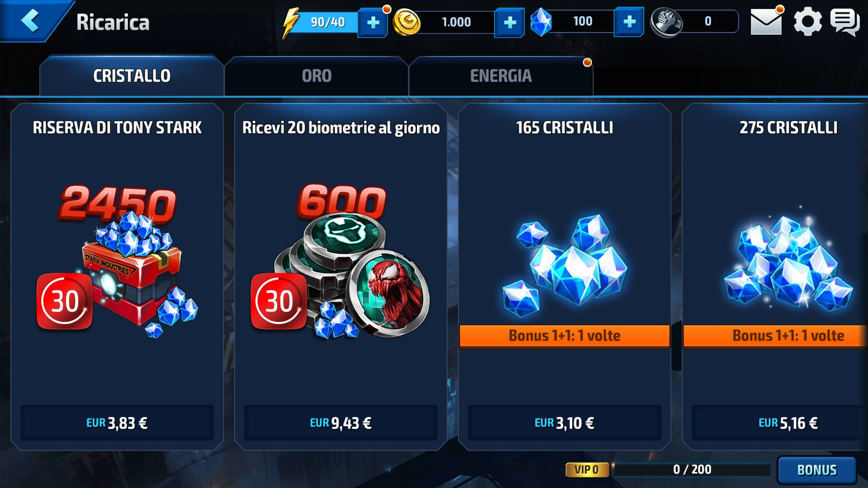The image size is (868, 488).
Task: Open the chat bubbles icon
Action: click(x=844, y=22)
